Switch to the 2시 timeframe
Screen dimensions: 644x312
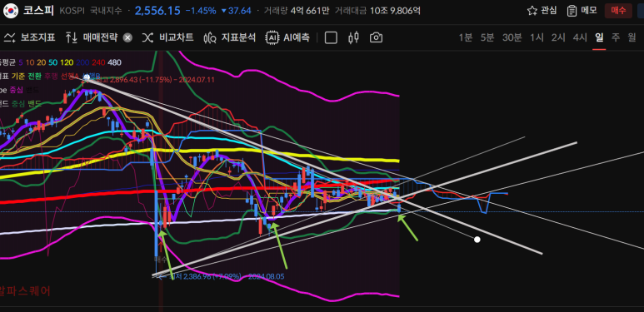coord(558,37)
